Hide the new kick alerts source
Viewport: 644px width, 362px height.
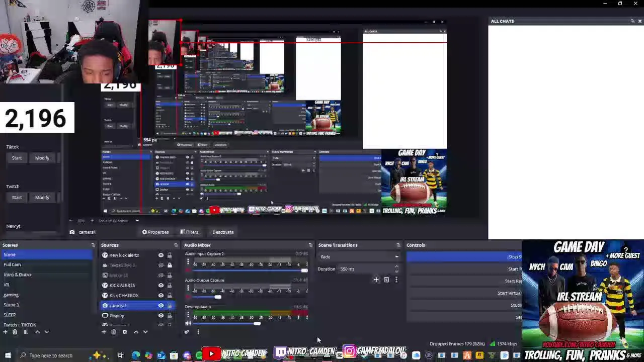coord(161,255)
